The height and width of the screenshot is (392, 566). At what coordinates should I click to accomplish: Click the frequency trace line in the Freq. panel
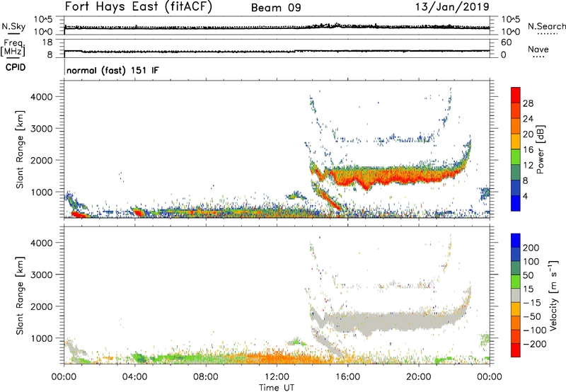click(x=277, y=51)
